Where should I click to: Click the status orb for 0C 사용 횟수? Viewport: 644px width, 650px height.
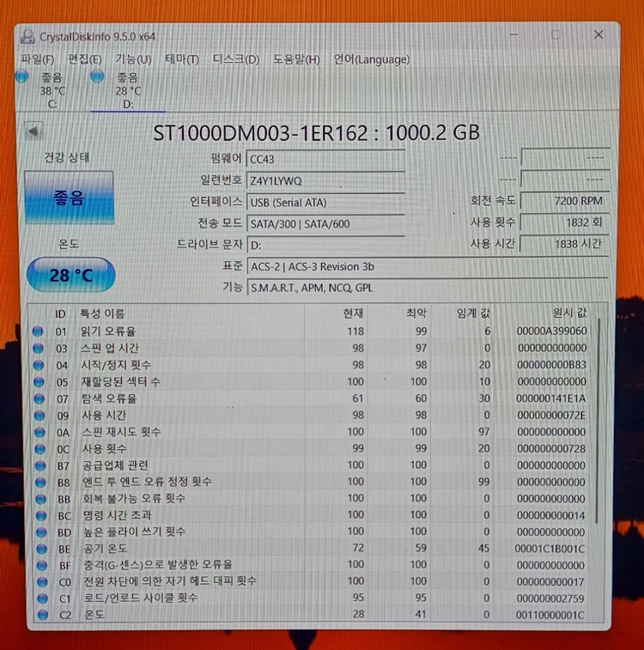click(x=39, y=449)
